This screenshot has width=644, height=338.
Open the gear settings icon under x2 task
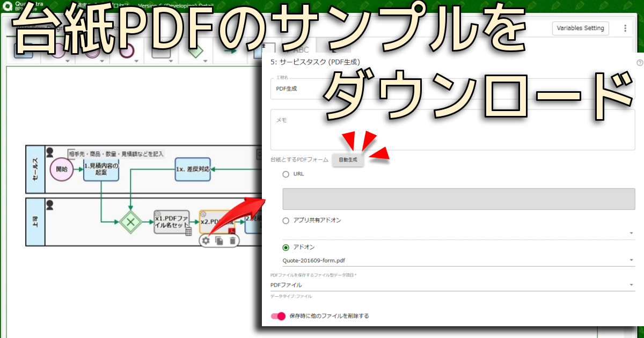(x=206, y=241)
